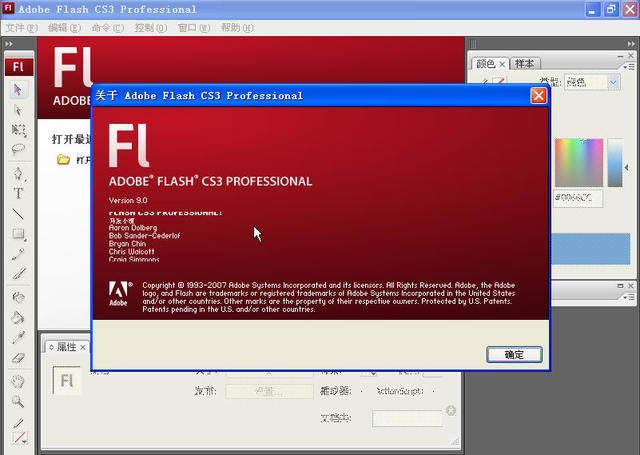The width and height of the screenshot is (640, 455).
Task: Close the About Adobe Flash CS3 dialog
Action: coord(538,96)
